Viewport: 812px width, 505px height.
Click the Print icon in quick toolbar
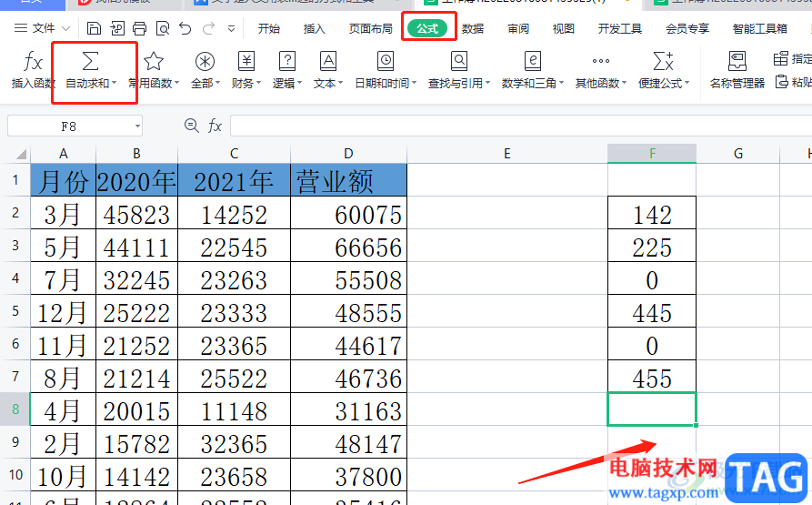pyautogui.click(x=139, y=28)
